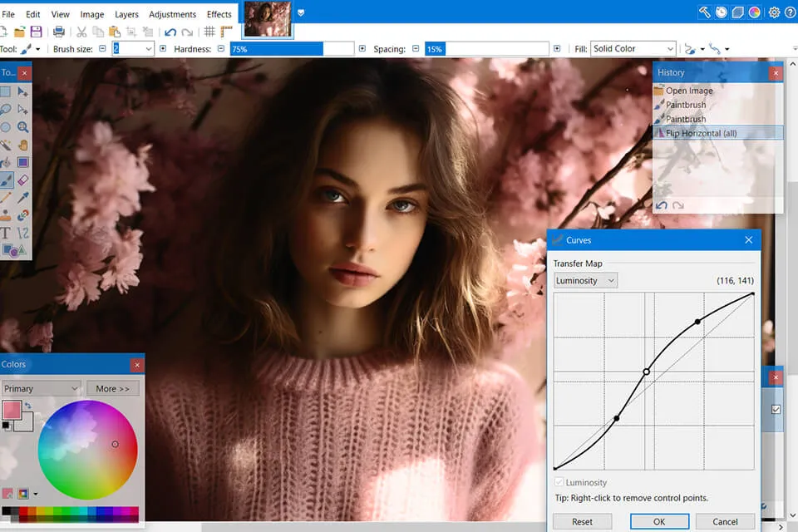Viewport: 798px width, 532px height.
Task: Toggle the pixel grid icon
Action: point(209,32)
